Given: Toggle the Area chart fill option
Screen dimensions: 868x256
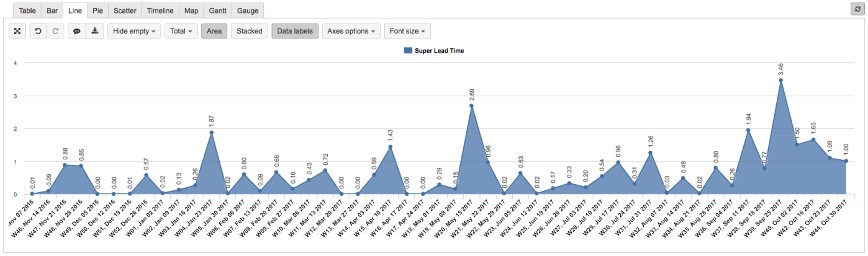Looking at the screenshot, I should coord(214,31).
